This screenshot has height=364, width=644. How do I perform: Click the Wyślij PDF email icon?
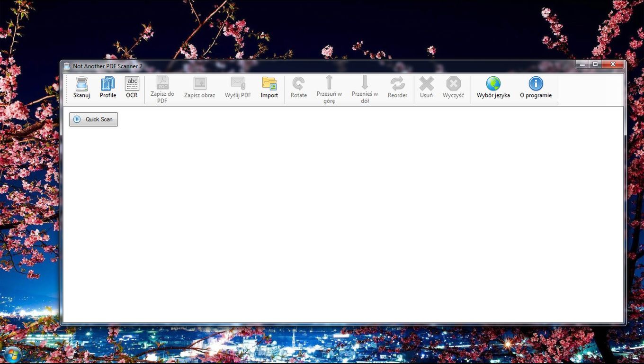(x=238, y=84)
